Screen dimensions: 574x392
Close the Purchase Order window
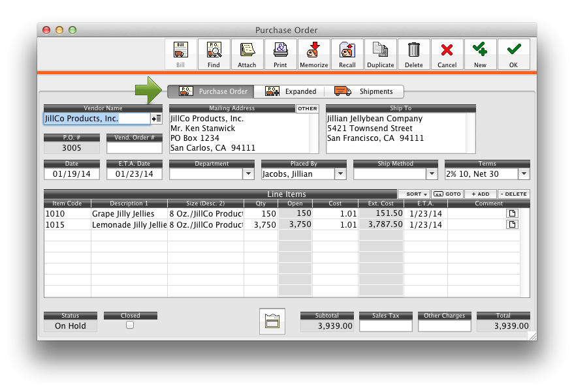46,30
